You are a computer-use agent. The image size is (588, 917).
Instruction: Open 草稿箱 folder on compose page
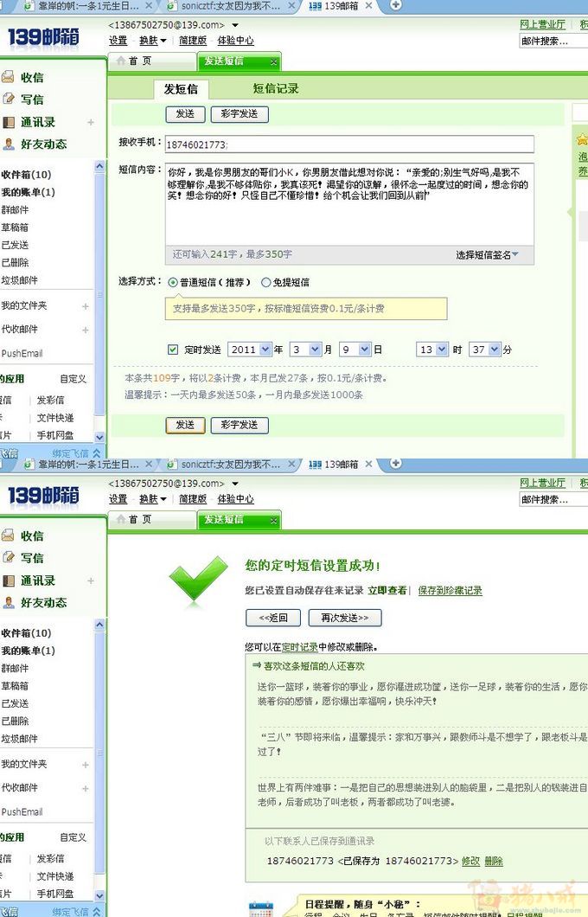tap(16, 227)
